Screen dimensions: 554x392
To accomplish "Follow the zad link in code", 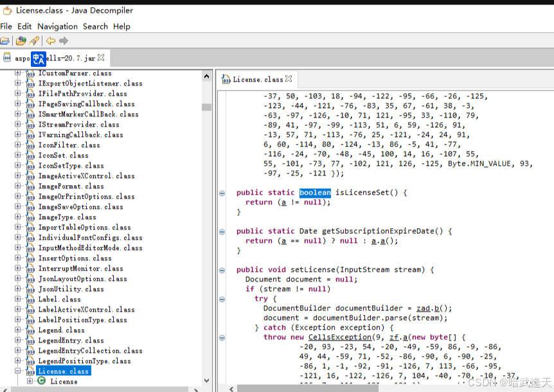I will click(424, 308).
